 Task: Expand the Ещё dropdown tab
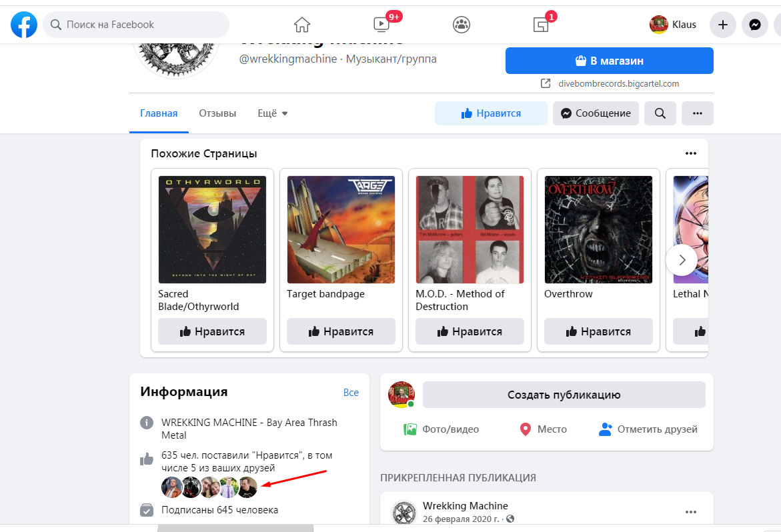coord(273,113)
